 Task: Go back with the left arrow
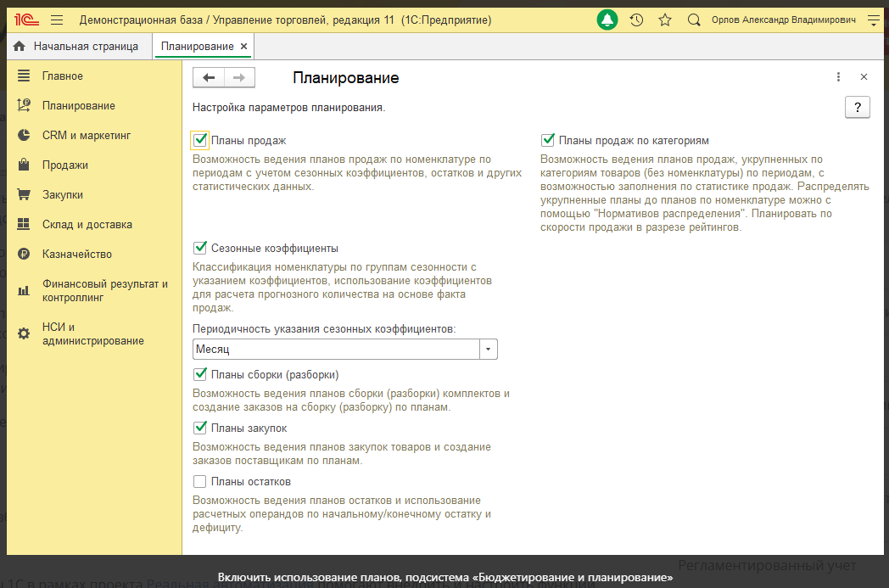tap(209, 78)
